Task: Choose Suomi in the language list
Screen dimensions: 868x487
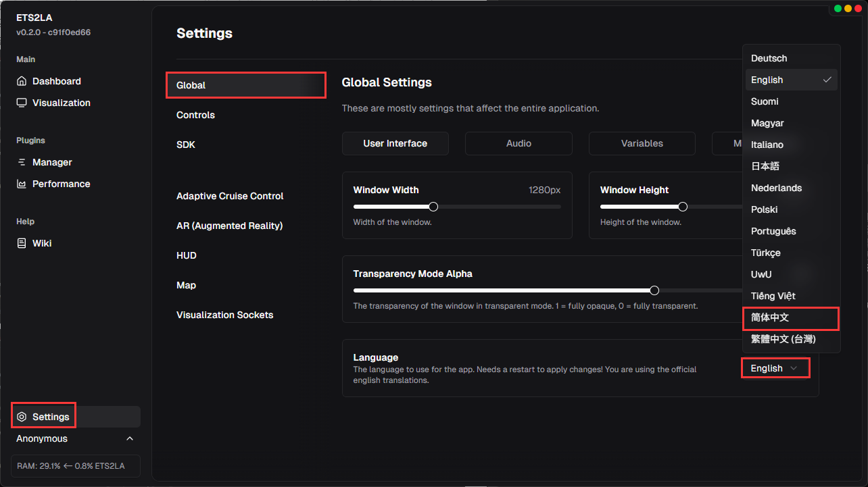Action: [x=792, y=101]
